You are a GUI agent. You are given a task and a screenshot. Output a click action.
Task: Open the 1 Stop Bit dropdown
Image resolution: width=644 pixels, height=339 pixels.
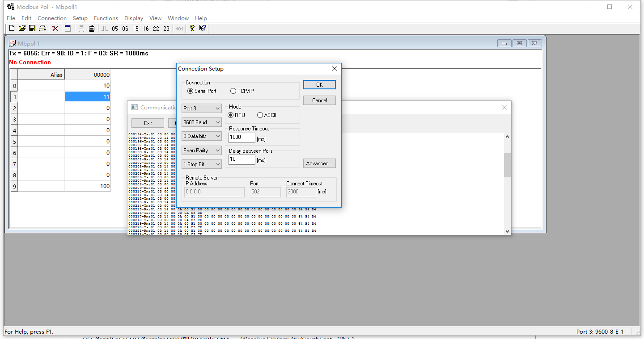tap(202, 164)
